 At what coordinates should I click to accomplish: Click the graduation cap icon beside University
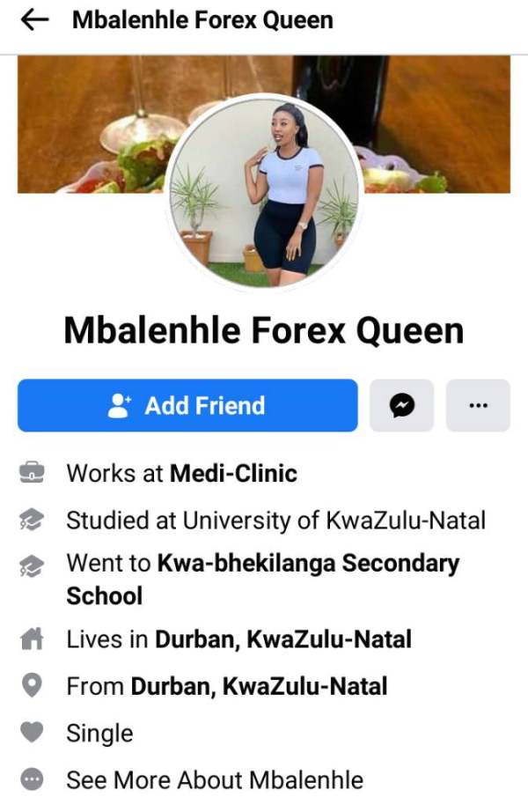32,520
